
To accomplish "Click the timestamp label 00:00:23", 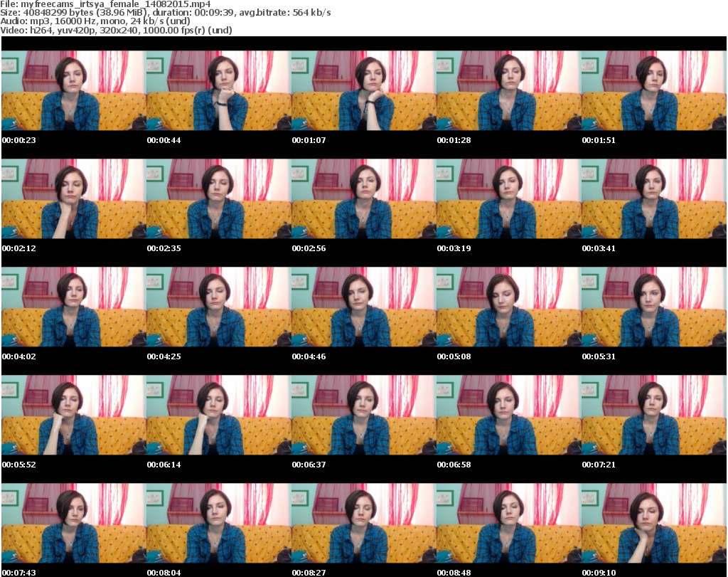I will pyautogui.click(x=19, y=140).
